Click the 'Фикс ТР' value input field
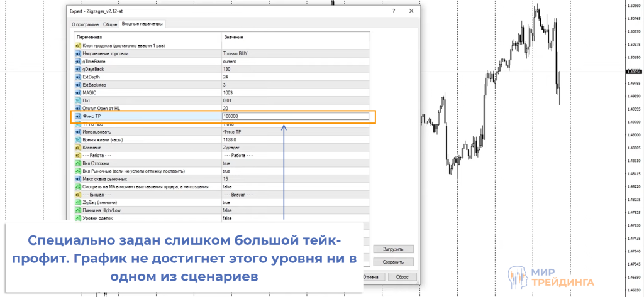Screen dimensions: 644x297 pyautogui.click(x=295, y=116)
